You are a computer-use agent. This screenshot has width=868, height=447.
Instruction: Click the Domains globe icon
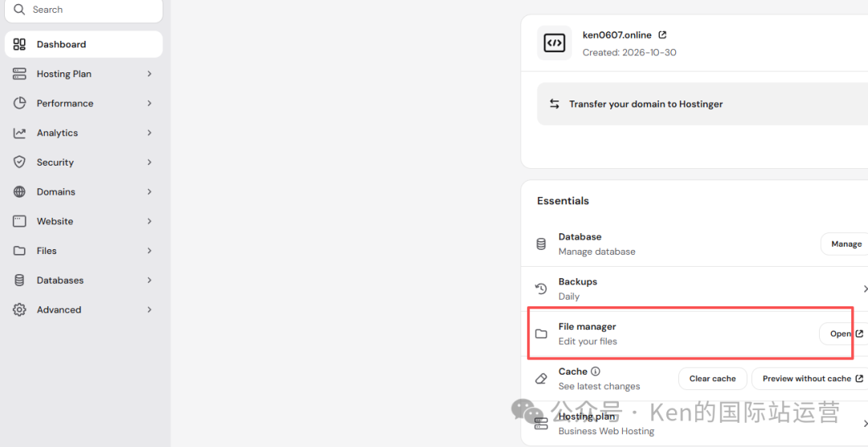pos(19,191)
